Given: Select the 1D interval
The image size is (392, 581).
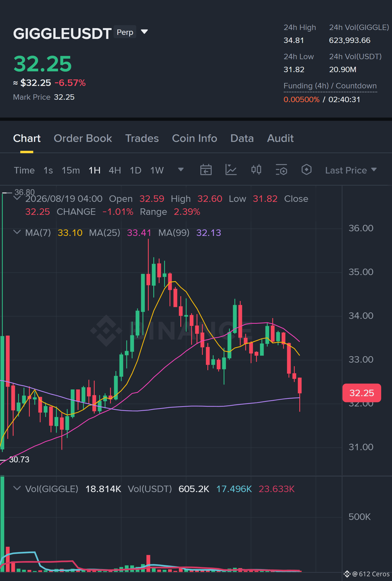Looking at the screenshot, I should (x=136, y=170).
